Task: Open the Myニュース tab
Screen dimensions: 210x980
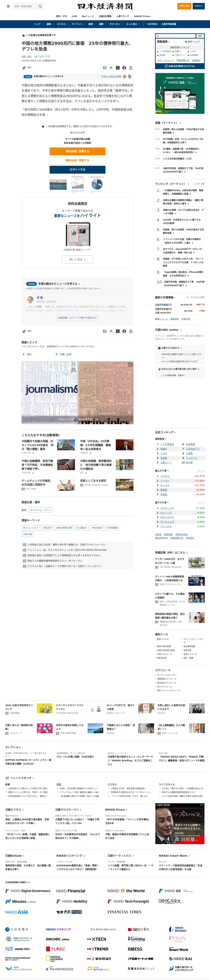Action: coord(88,16)
